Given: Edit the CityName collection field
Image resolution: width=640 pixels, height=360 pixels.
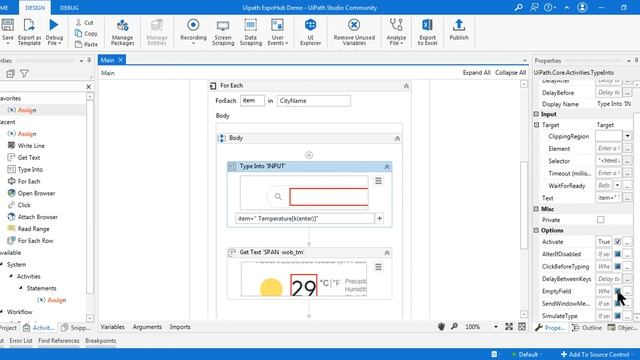Looking at the screenshot, I should 313,101.
